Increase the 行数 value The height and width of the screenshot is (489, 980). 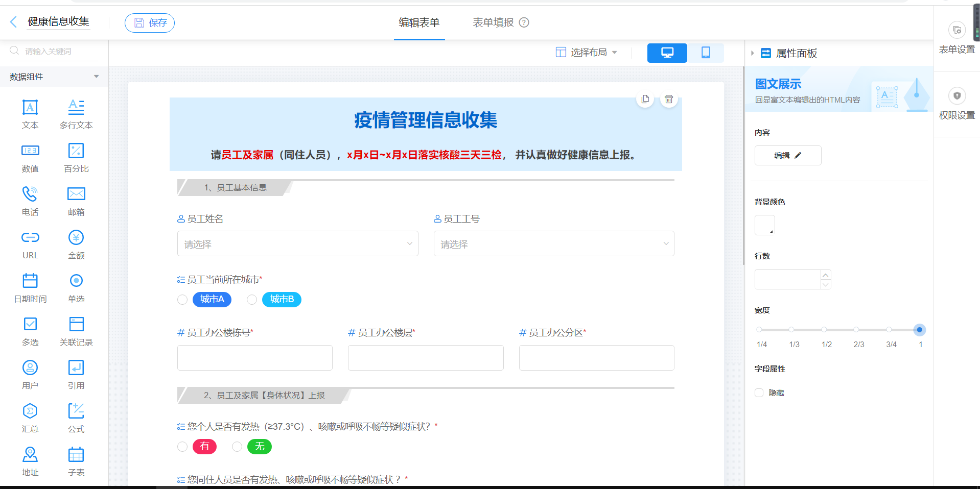[826, 275]
